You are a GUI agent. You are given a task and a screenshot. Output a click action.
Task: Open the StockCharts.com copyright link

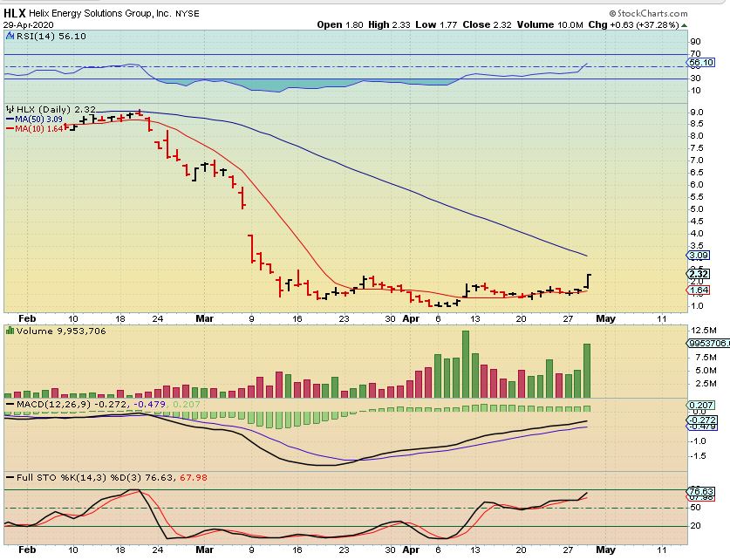tap(648, 13)
